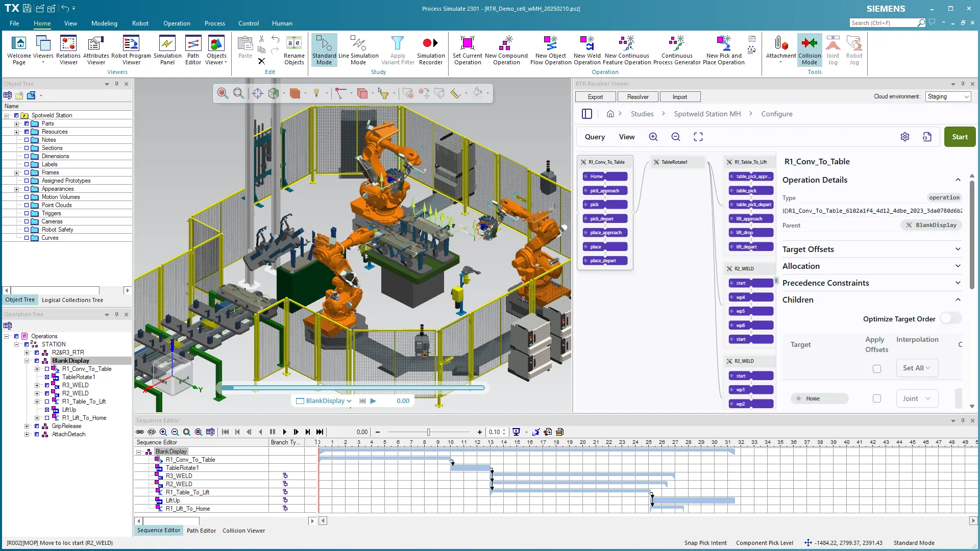This screenshot has height=551, width=980.
Task: Open the Attachment tool
Action: [781, 50]
